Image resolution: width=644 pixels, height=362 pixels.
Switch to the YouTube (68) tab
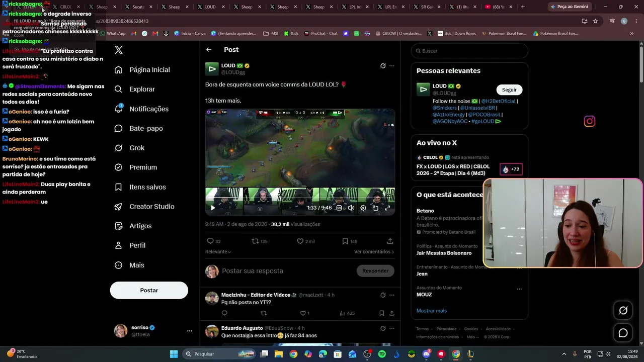498,7
